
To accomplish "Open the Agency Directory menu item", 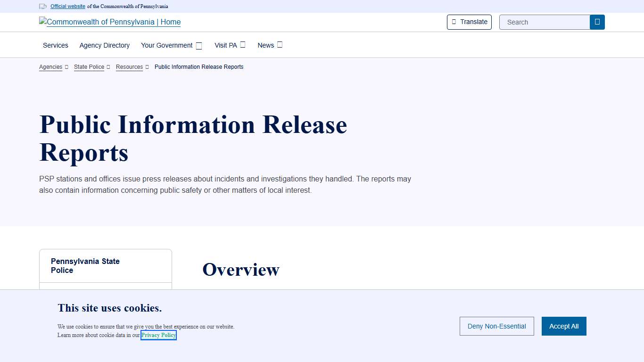I will [104, 45].
